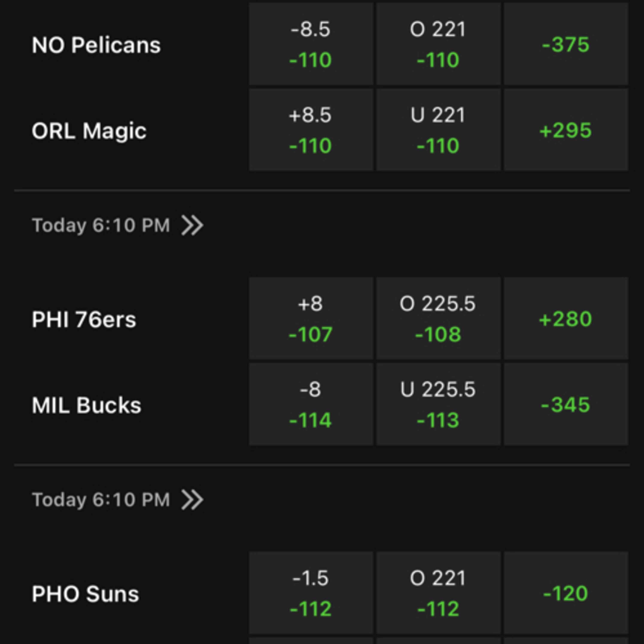Expand the Suns game details arrow

click(192, 500)
